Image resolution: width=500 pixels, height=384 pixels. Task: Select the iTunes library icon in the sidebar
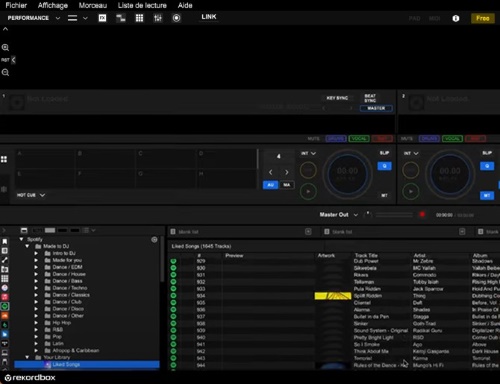5,288
